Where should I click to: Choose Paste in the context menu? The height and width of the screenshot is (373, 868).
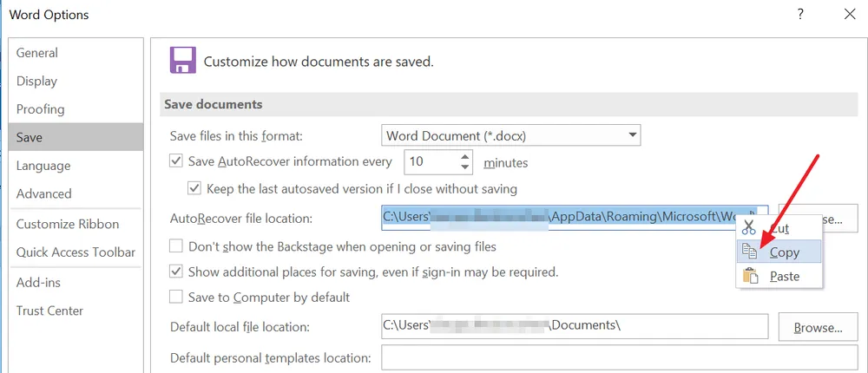(x=779, y=276)
